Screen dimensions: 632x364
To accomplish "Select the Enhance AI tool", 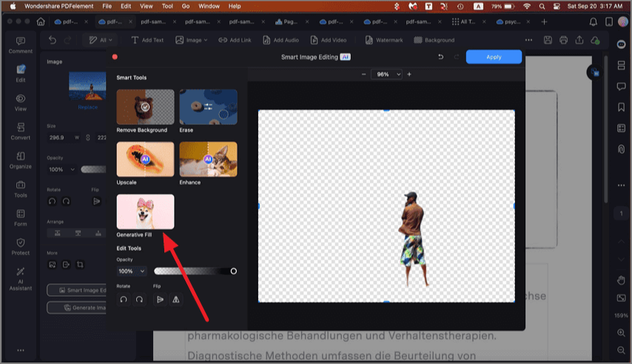I will [208, 159].
